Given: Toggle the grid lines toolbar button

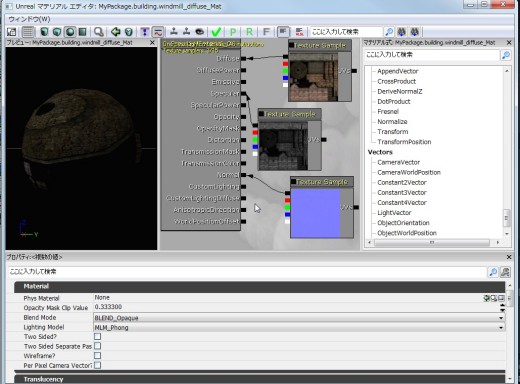Looking at the screenshot, I should 28,32.
